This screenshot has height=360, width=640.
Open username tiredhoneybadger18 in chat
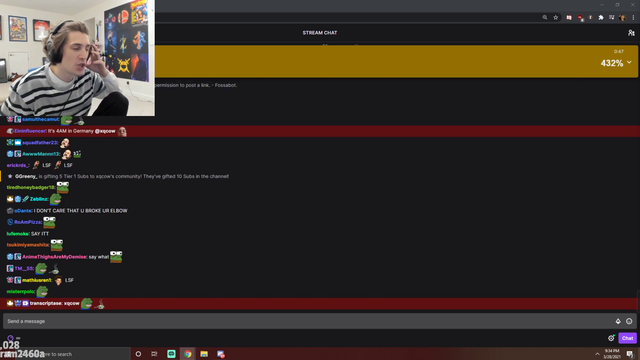click(31, 187)
